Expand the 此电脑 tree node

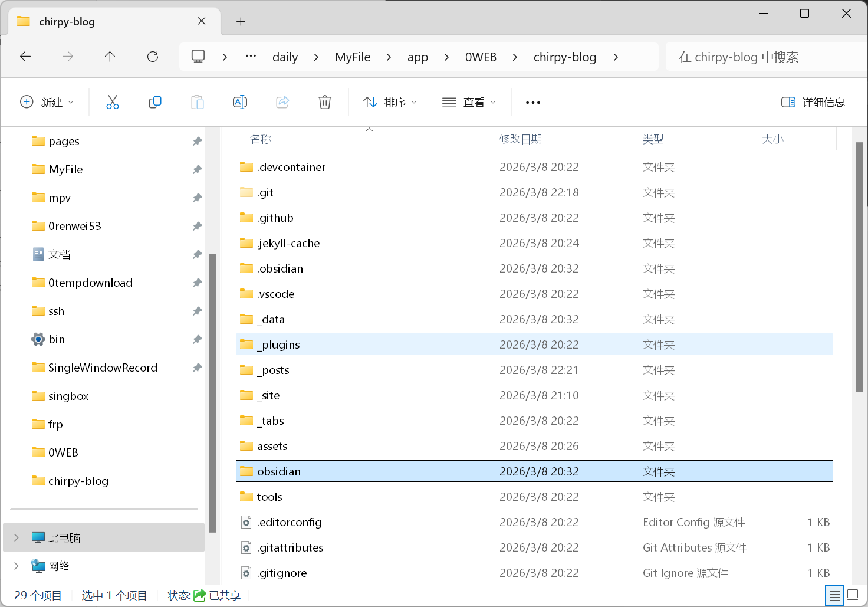(x=17, y=537)
